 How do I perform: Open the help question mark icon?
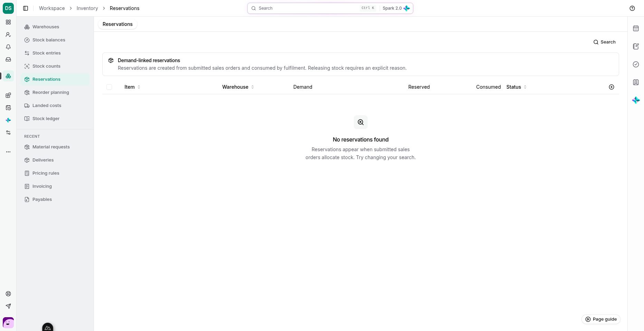click(632, 8)
